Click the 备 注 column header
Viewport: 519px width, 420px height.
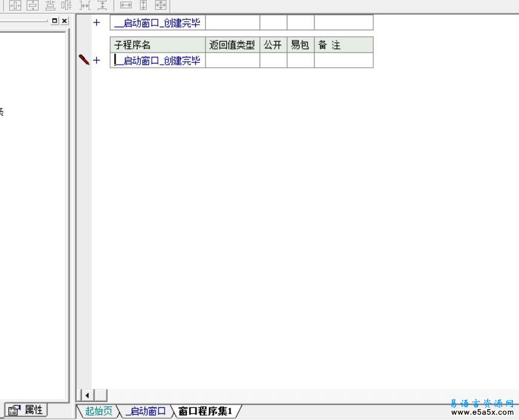(344, 45)
